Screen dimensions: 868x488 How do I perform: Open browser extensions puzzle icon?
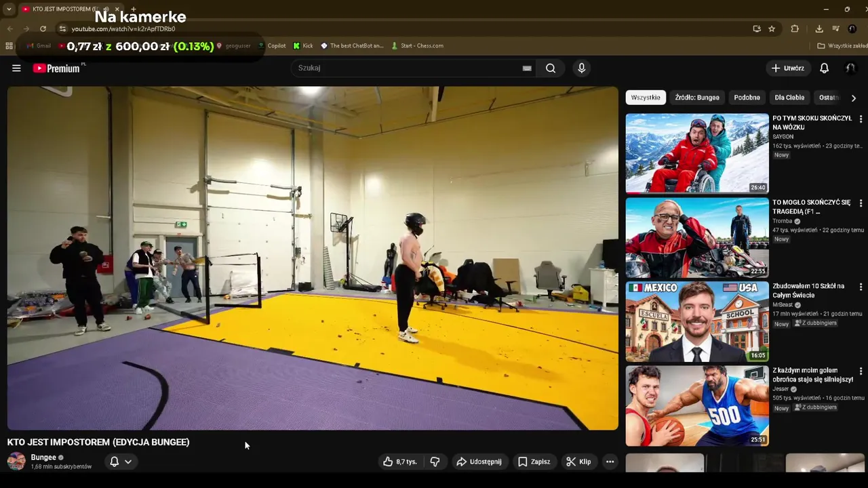(795, 29)
